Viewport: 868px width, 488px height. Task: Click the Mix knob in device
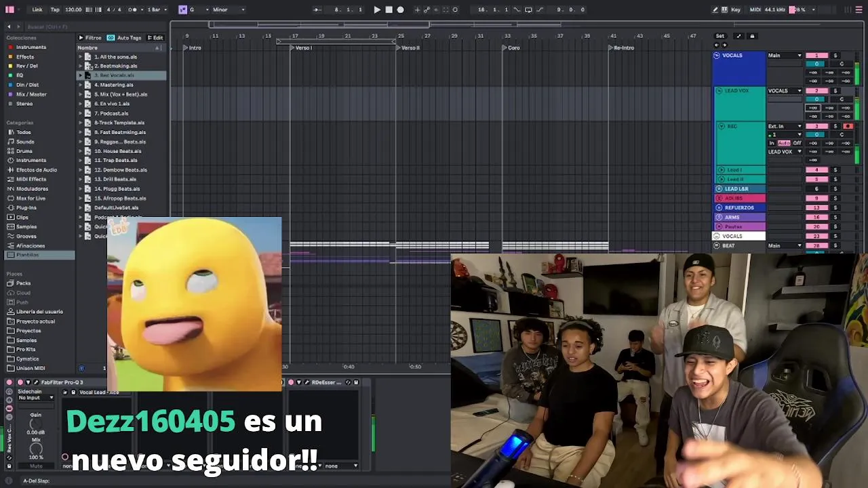[x=36, y=449]
